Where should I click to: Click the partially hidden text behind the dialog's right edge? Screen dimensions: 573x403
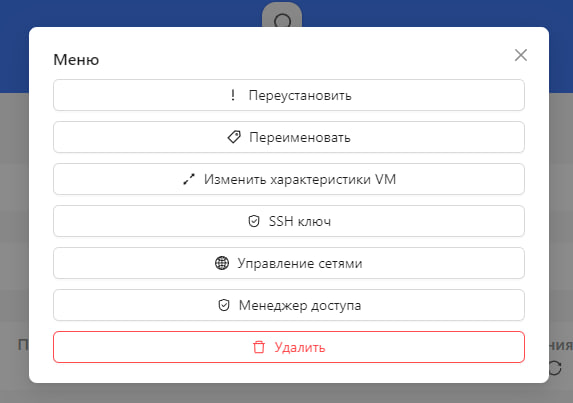[x=561, y=345]
